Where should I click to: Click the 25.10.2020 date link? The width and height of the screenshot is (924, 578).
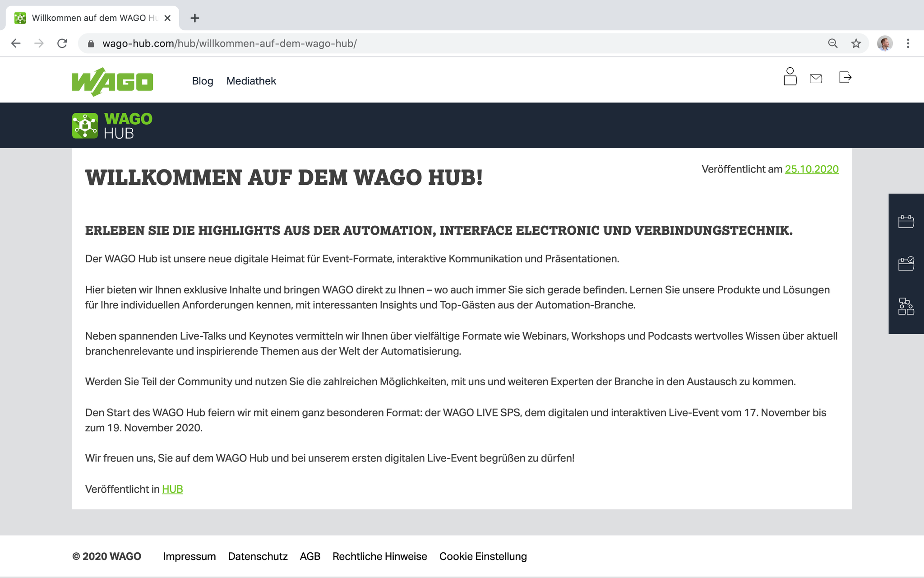point(812,169)
